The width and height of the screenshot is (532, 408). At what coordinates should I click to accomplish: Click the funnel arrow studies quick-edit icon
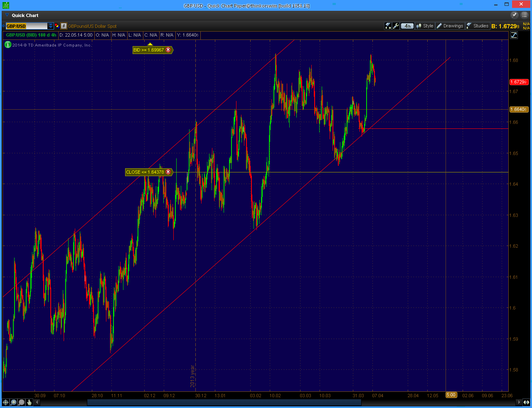point(388,26)
